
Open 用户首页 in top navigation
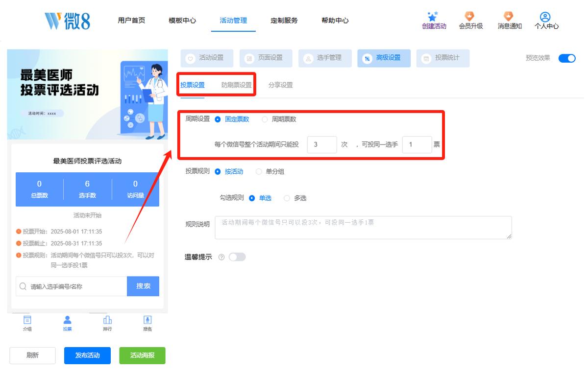pos(131,21)
